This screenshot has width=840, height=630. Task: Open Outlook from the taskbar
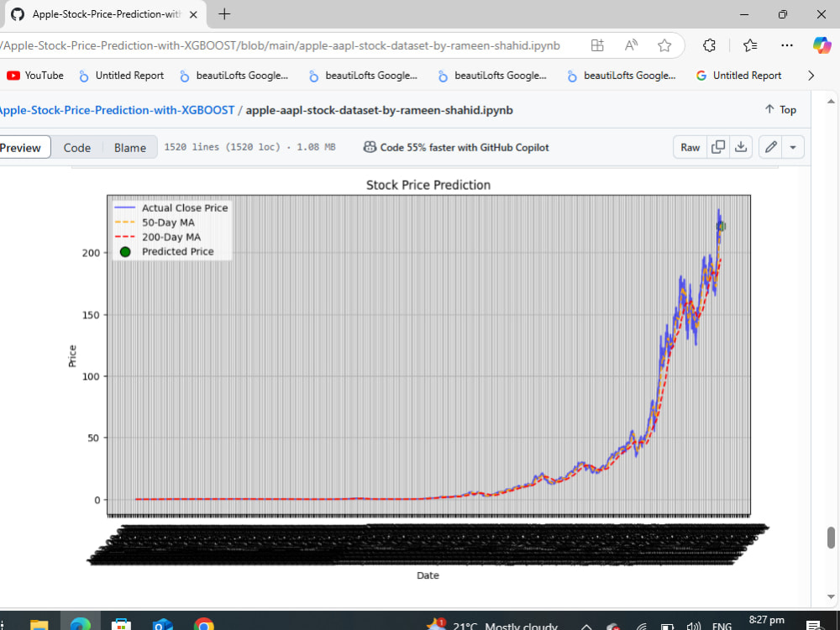click(x=162, y=624)
